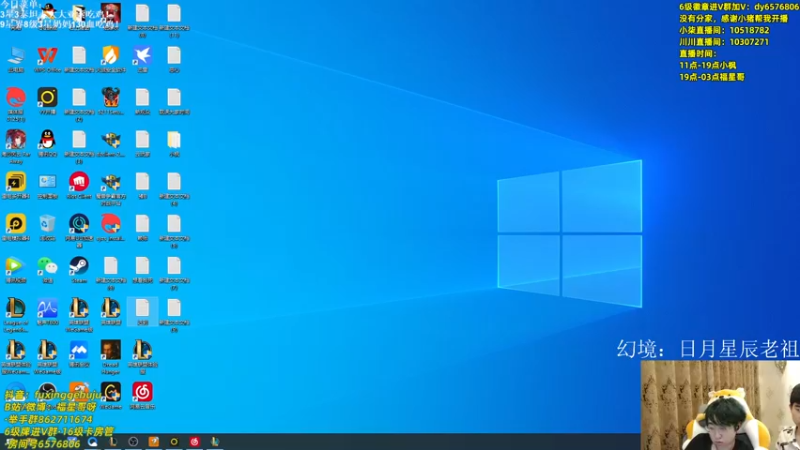
Task: Open the yellow folder on the desktop
Action: [x=174, y=139]
